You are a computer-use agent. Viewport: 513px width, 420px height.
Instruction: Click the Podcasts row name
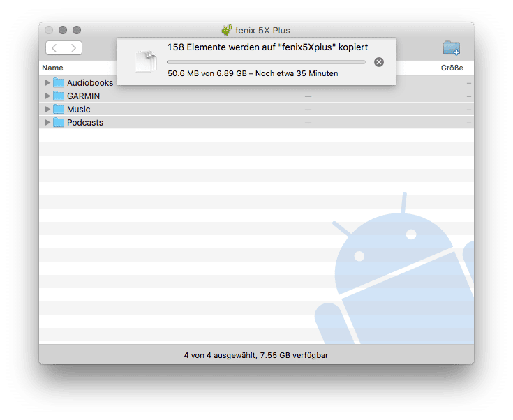85,122
